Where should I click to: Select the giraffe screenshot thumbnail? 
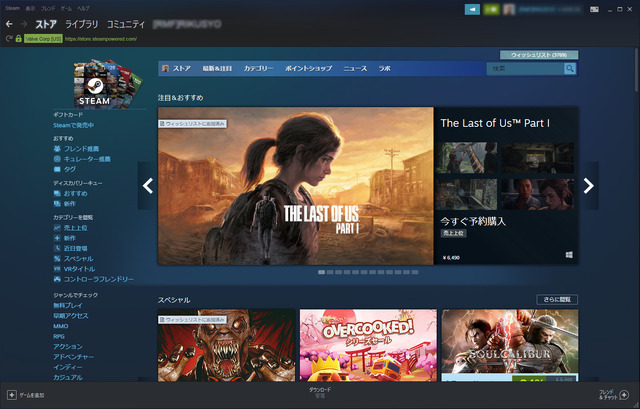466,158
